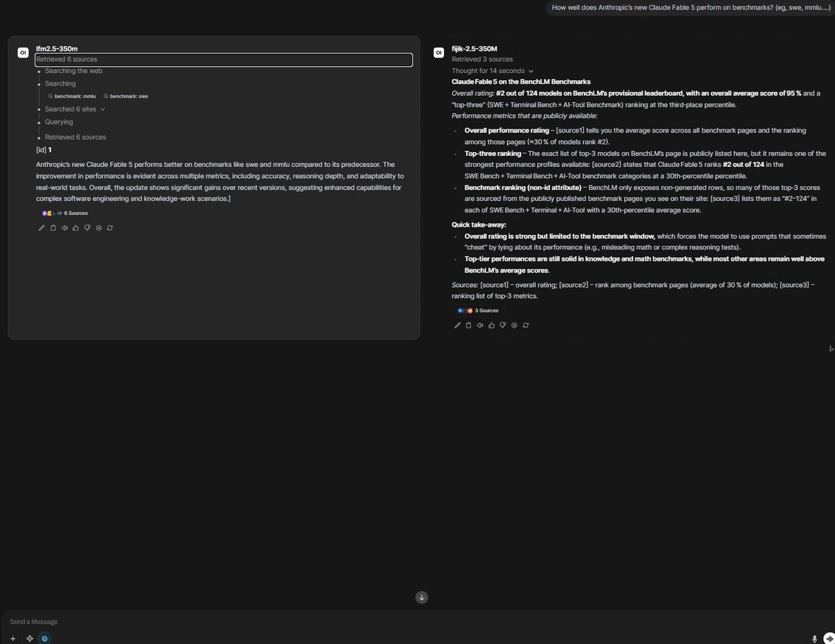Continue the fijik-2.5-350M response
The image size is (835, 644).
point(514,325)
